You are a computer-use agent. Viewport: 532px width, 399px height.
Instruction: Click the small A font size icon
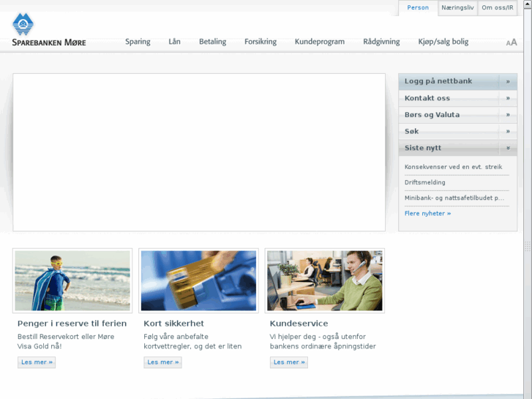pyautogui.click(x=509, y=43)
